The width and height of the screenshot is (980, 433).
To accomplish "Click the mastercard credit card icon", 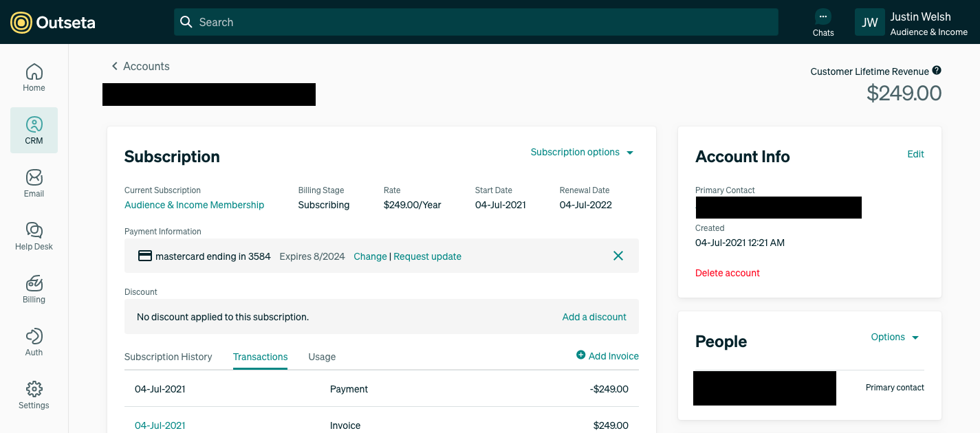I will point(144,256).
